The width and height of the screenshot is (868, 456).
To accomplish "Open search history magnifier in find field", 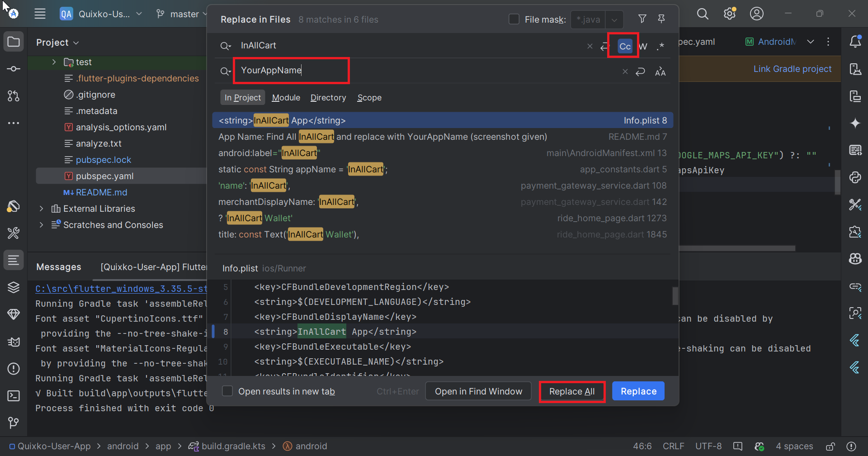I will pos(225,46).
